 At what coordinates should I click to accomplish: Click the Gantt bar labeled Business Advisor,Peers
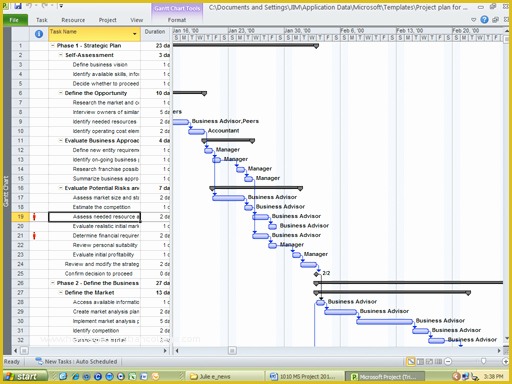[181, 122]
